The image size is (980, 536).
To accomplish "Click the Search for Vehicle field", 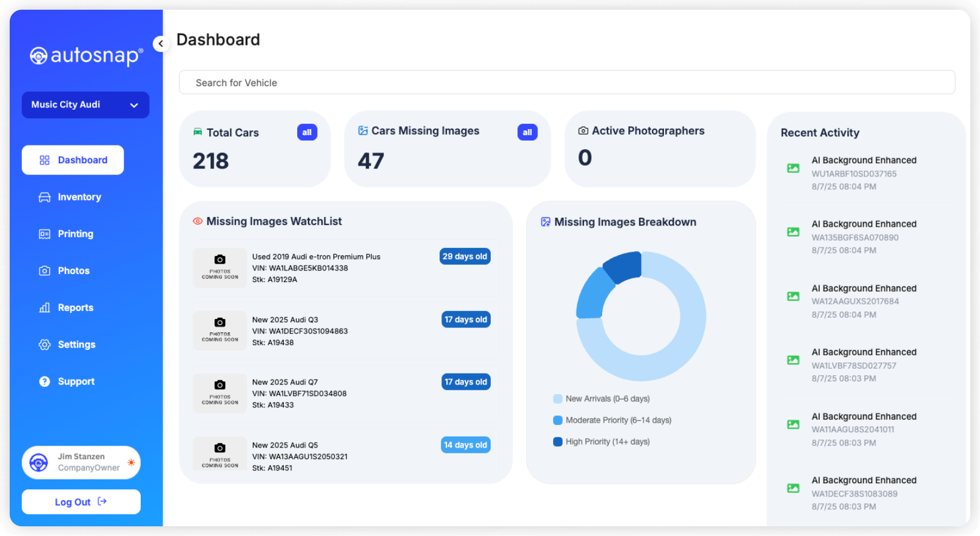I will click(566, 82).
